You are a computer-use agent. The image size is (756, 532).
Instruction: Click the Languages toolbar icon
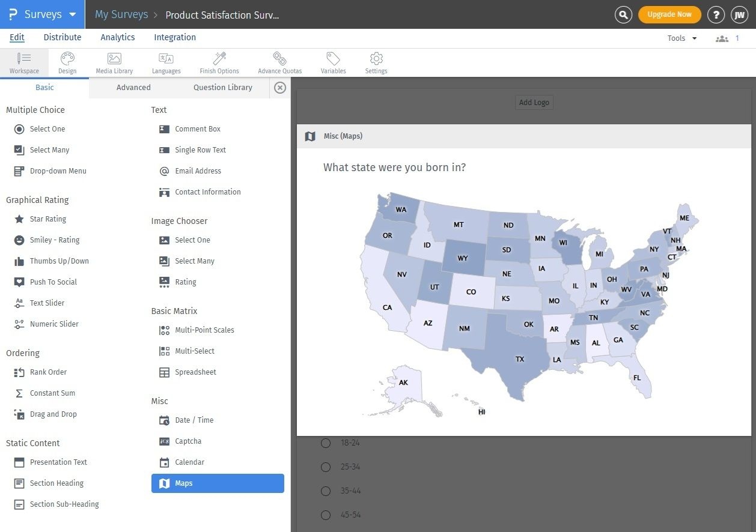click(166, 62)
